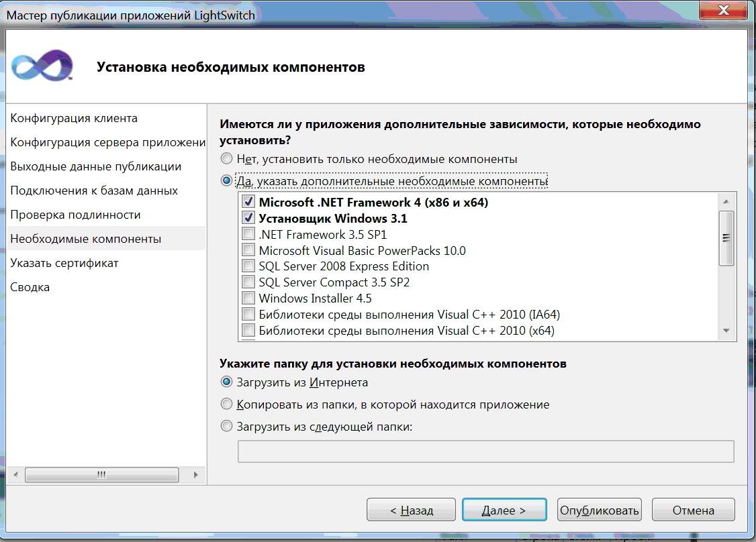Check SQL Server 2008 Express Edition
The width and height of the screenshot is (756, 542).
248,266
